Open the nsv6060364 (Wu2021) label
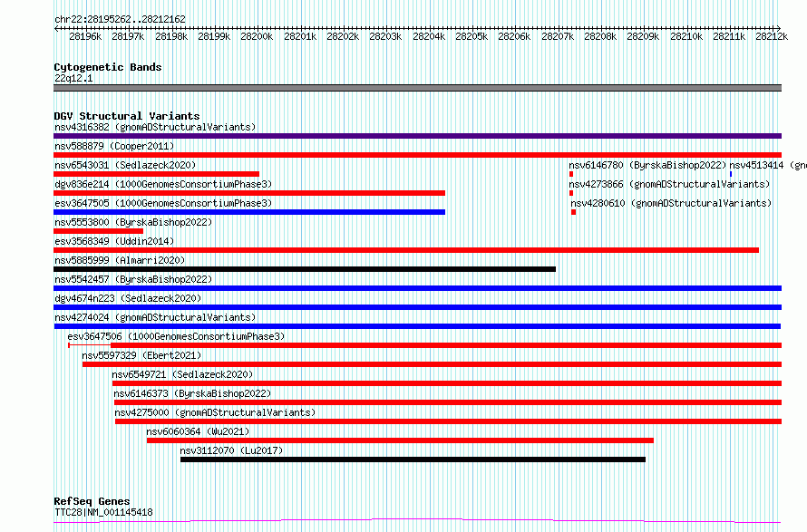This screenshot has width=807, height=532. pyautogui.click(x=198, y=431)
